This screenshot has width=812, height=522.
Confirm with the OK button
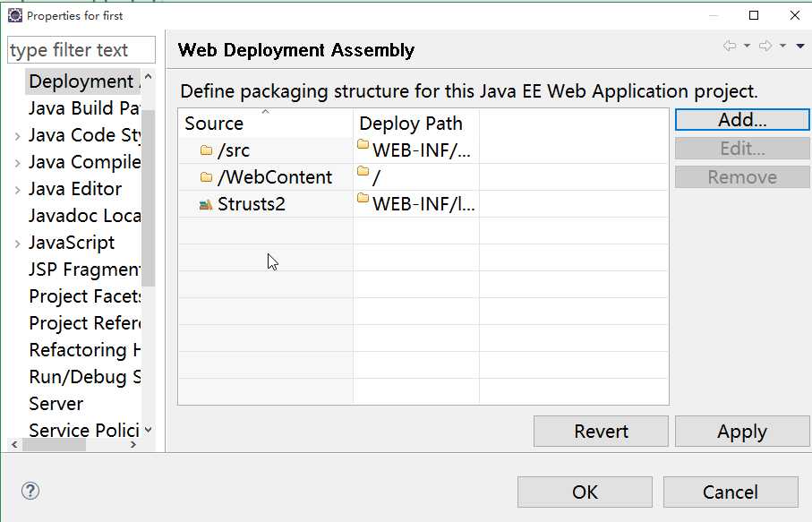(x=585, y=492)
